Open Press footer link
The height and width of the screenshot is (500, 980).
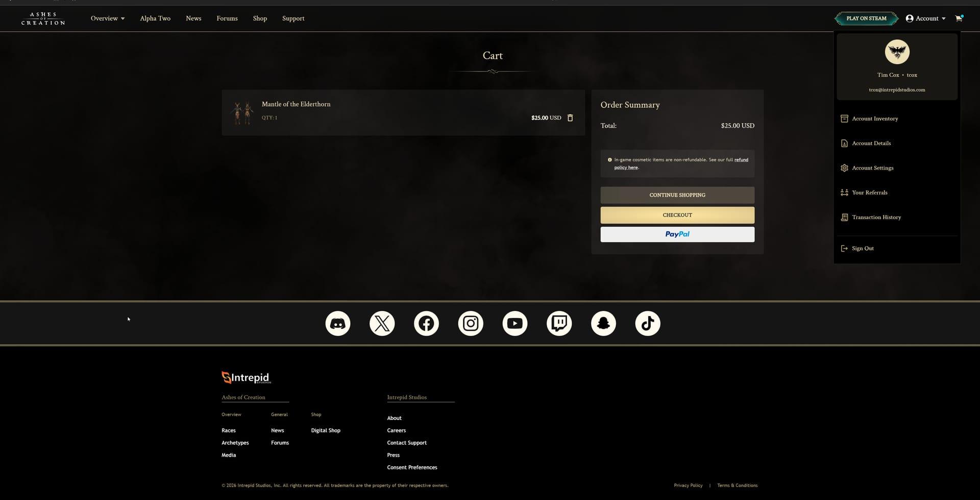point(394,455)
